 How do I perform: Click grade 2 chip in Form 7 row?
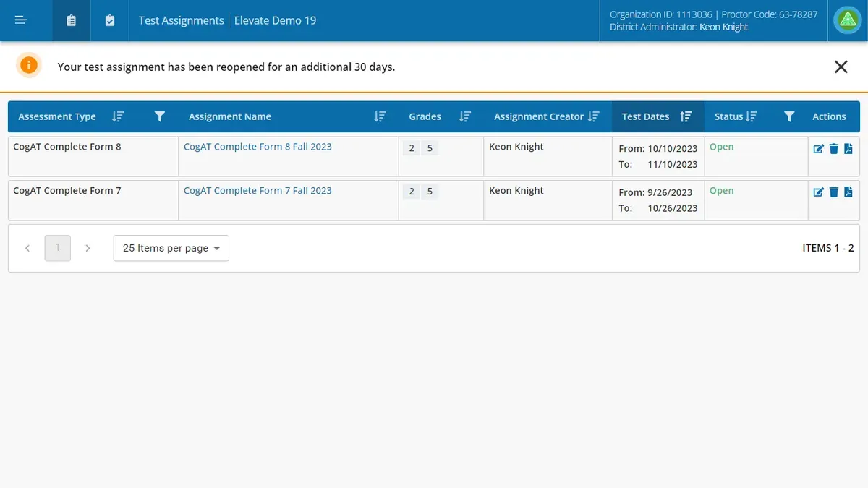coord(412,192)
